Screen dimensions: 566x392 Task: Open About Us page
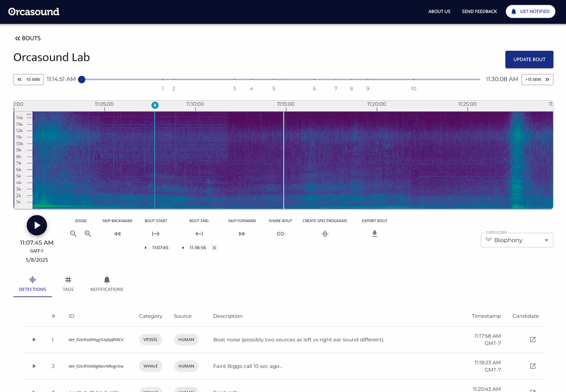[439, 12]
